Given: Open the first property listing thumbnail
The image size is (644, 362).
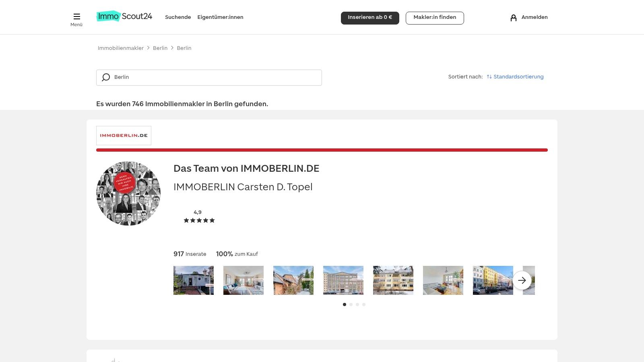Looking at the screenshot, I should 194,280.
